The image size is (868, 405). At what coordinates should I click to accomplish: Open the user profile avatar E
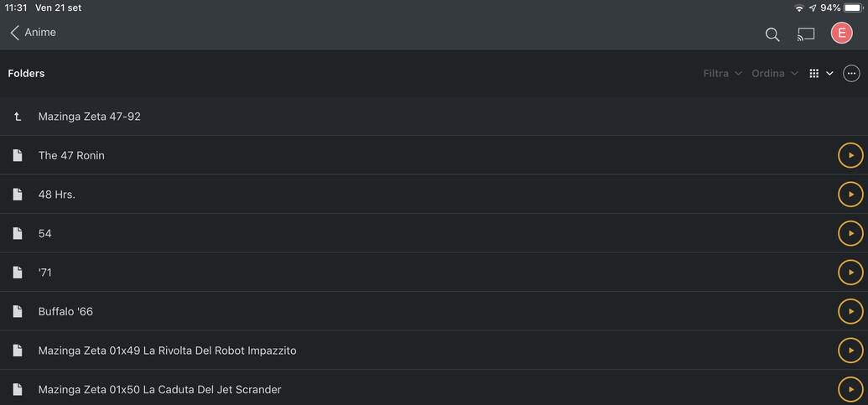click(x=841, y=33)
